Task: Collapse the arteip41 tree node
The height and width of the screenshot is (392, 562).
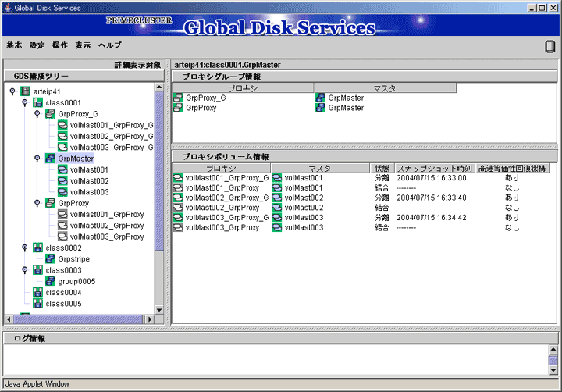Action: click(x=12, y=91)
